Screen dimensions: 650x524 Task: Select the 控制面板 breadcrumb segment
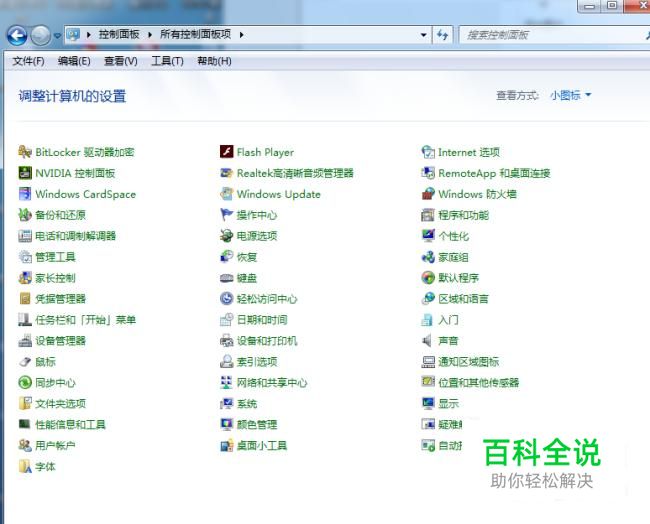119,34
